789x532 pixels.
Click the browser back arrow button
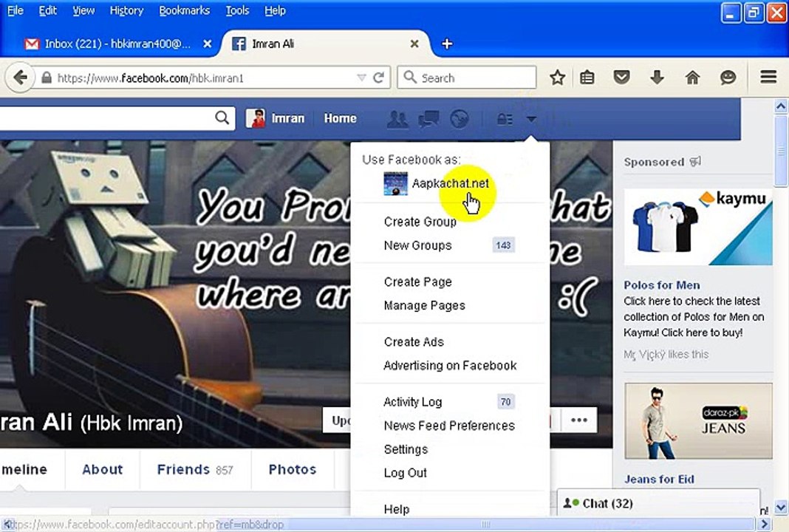(x=20, y=78)
